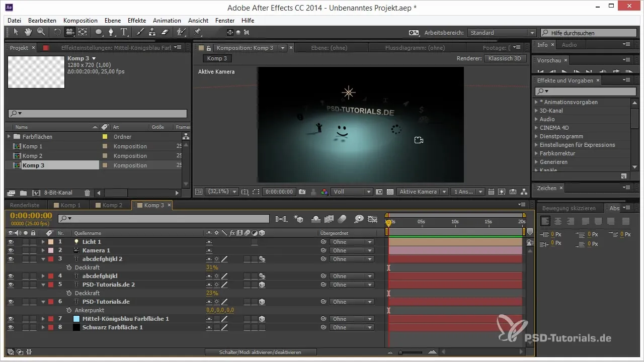Click the yellow label swatch of Farbflächen
644x362 pixels.
click(105, 137)
